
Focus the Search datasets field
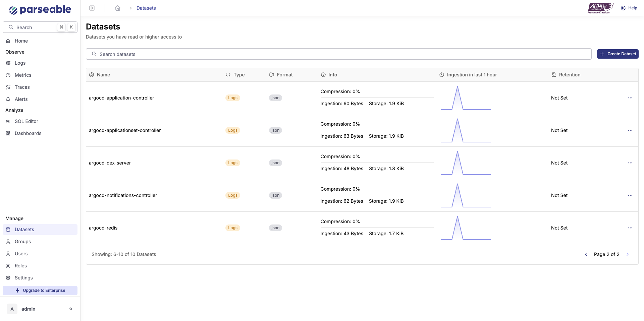point(339,54)
